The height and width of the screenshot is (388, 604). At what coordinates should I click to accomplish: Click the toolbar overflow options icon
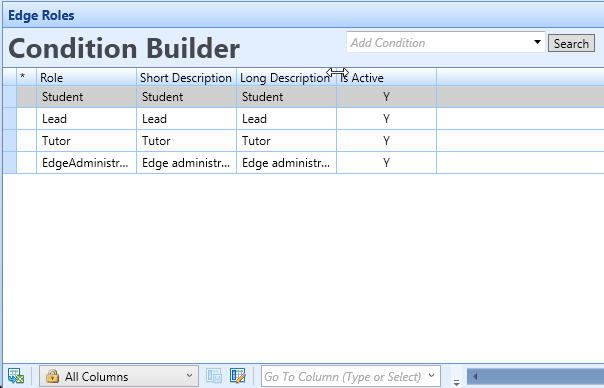tap(456, 383)
